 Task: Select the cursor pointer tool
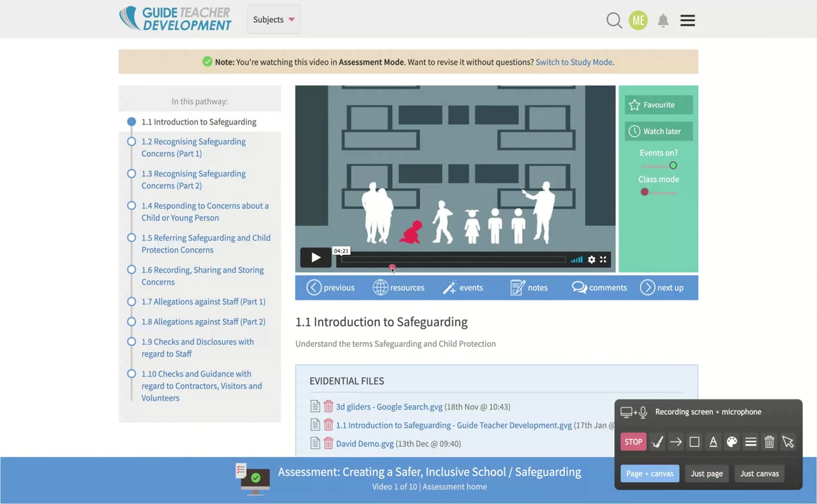pos(788,441)
